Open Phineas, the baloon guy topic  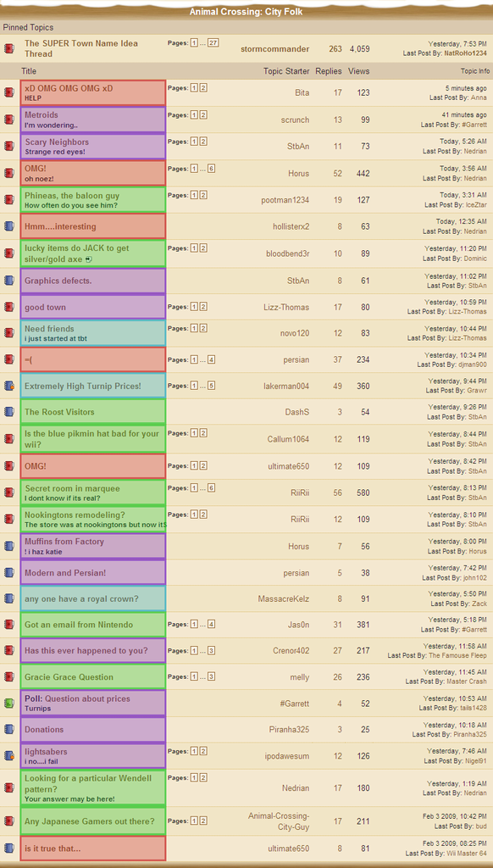pyautogui.click(x=72, y=196)
